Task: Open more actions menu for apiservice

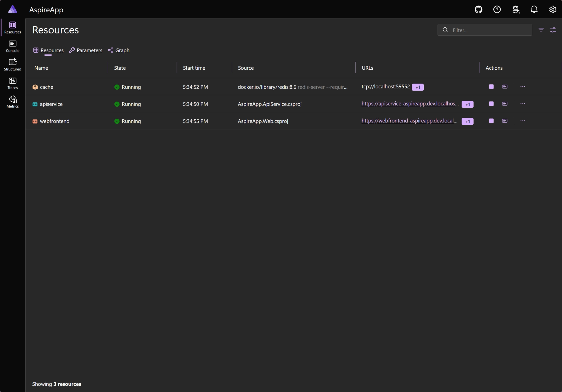Action: pos(523,104)
